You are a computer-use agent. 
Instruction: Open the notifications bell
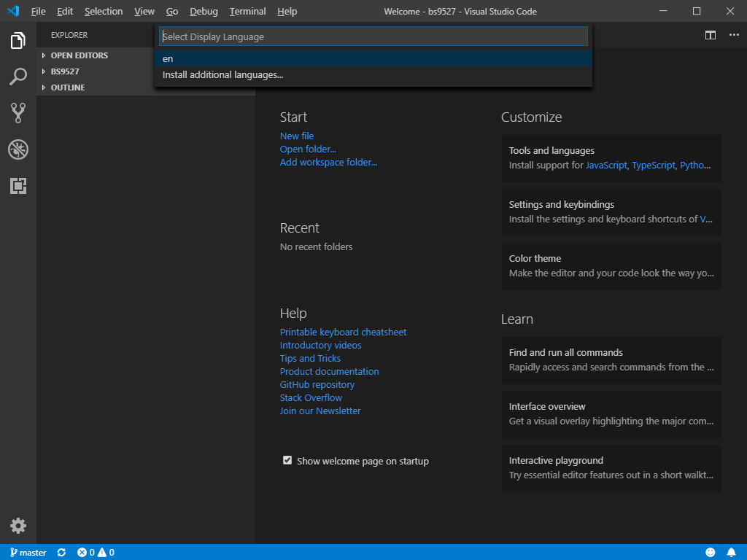point(731,553)
